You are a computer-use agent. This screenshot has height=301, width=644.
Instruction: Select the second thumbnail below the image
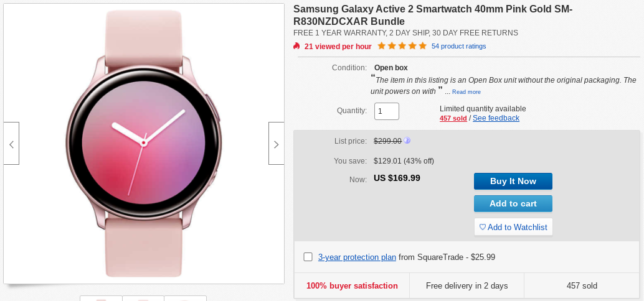pyautogui.click(x=143, y=299)
